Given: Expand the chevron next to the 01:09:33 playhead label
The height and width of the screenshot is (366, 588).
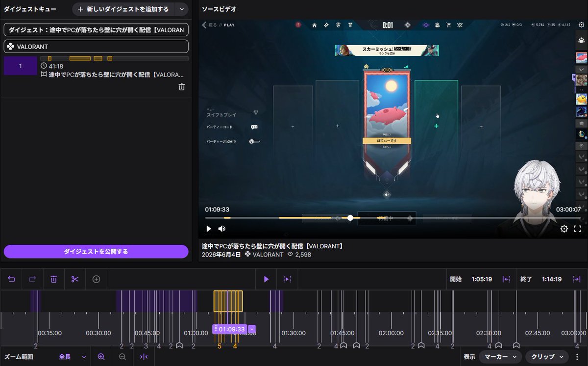Looking at the screenshot, I should [252, 329].
